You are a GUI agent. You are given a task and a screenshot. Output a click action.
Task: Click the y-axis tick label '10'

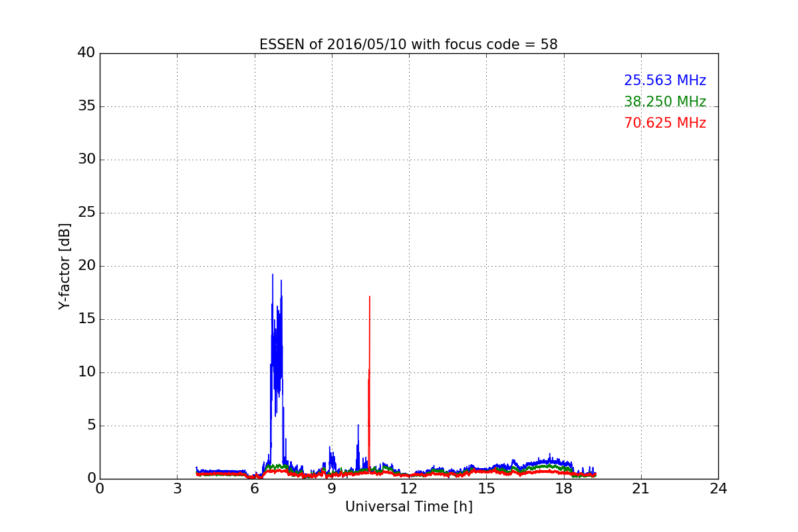pyautogui.click(x=86, y=372)
